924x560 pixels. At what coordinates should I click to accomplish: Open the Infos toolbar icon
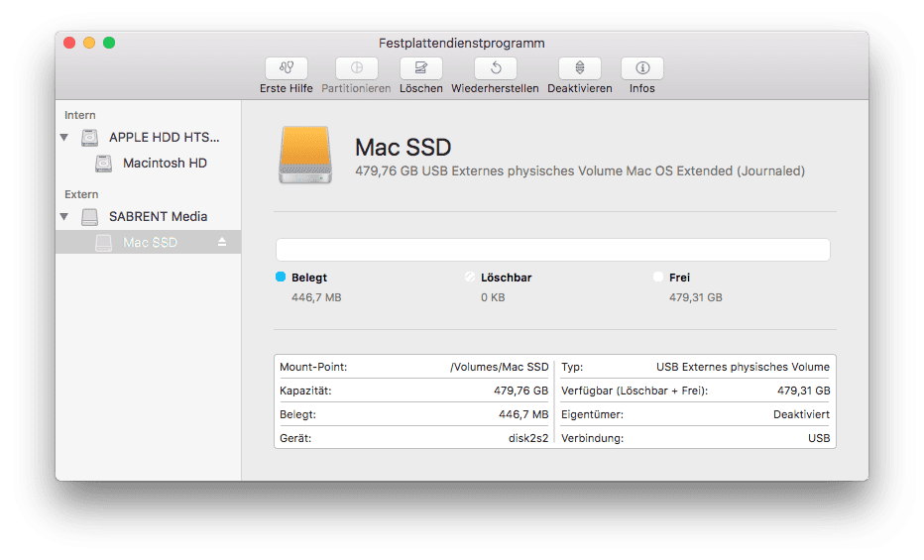pyautogui.click(x=642, y=68)
